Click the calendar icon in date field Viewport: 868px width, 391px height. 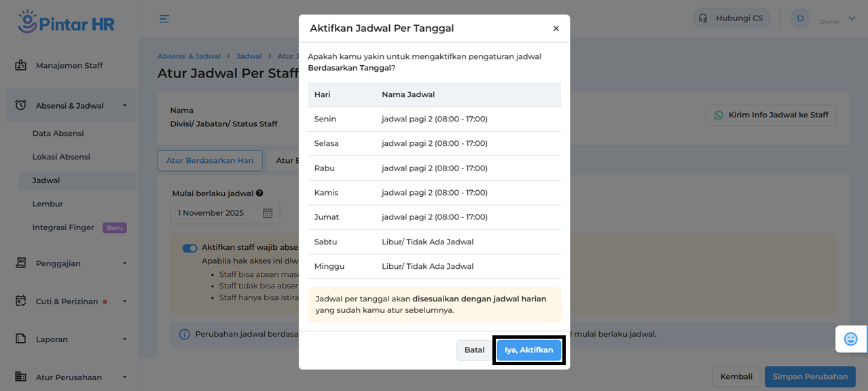pos(268,213)
